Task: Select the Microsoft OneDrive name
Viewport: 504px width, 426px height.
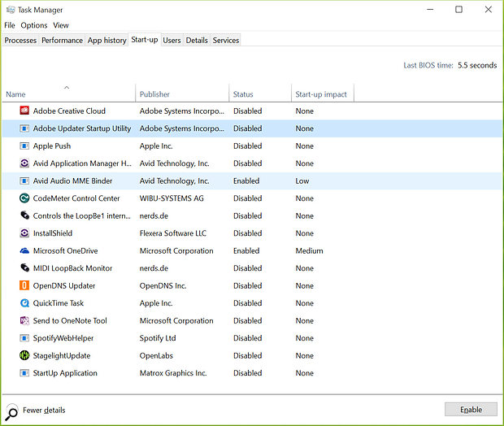Action: tap(66, 250)
